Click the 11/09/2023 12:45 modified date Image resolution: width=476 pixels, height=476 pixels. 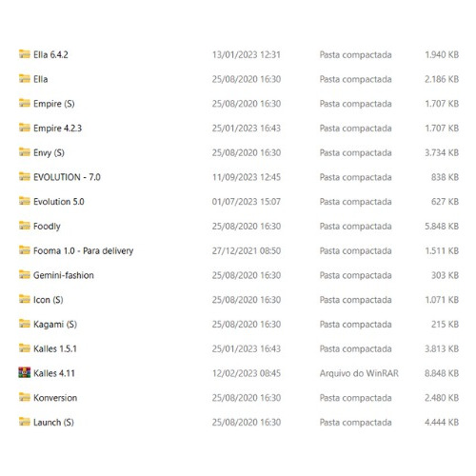click(247, 177)
